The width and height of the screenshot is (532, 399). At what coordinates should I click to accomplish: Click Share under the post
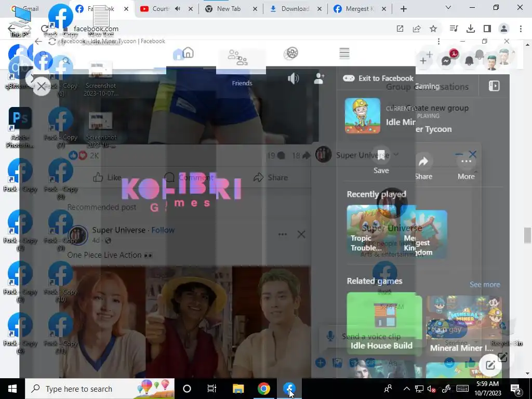[271, 178]
